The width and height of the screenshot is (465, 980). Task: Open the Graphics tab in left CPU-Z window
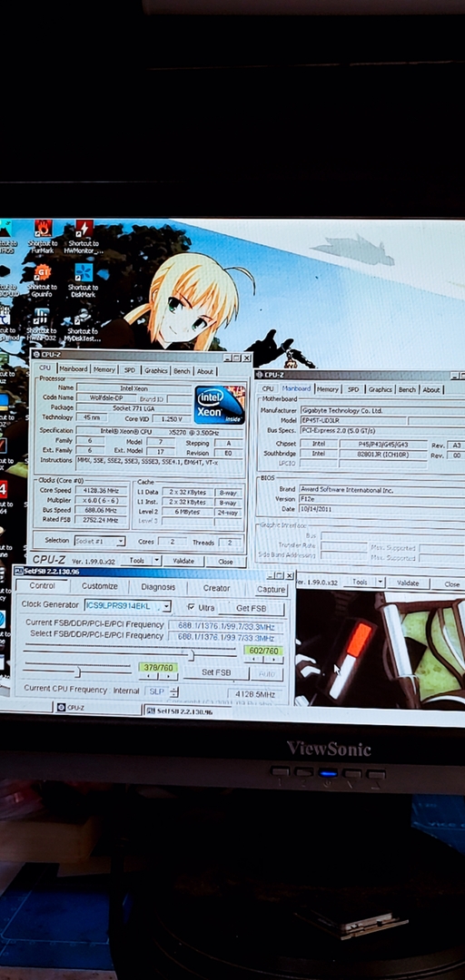tap(156, 370)
